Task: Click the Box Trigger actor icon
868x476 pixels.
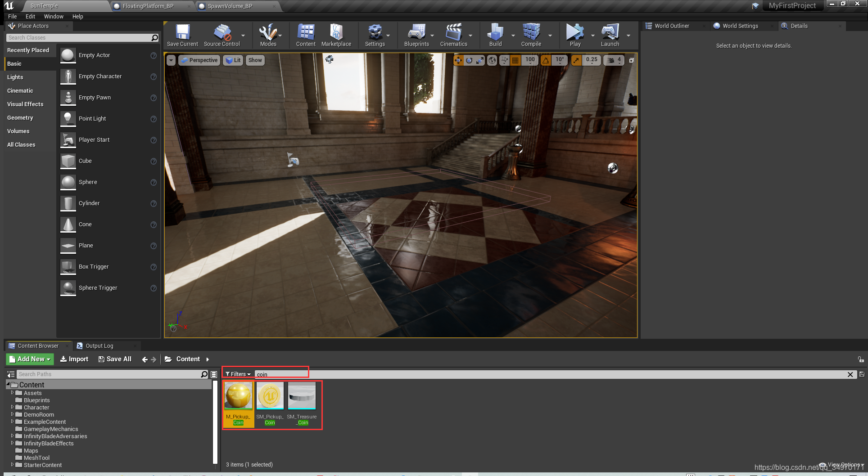Action: tap(68, 267)
